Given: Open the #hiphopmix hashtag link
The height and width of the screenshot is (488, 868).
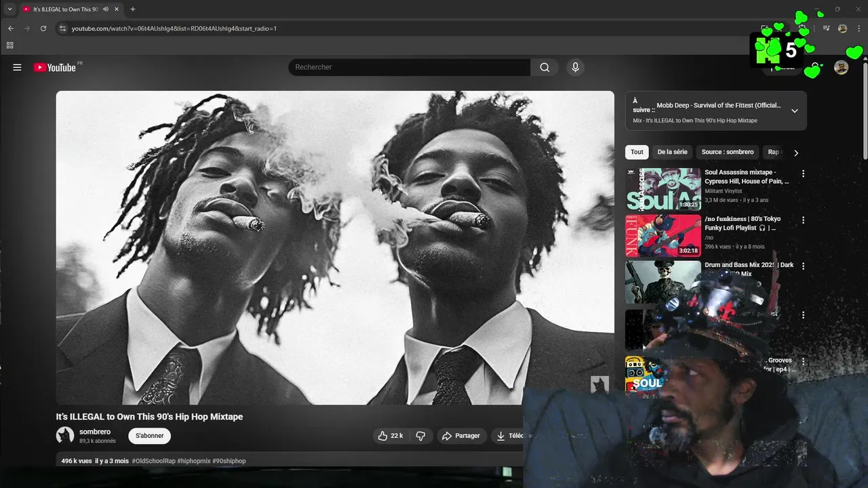Looking at the screenshot, I should coord(194,461).
